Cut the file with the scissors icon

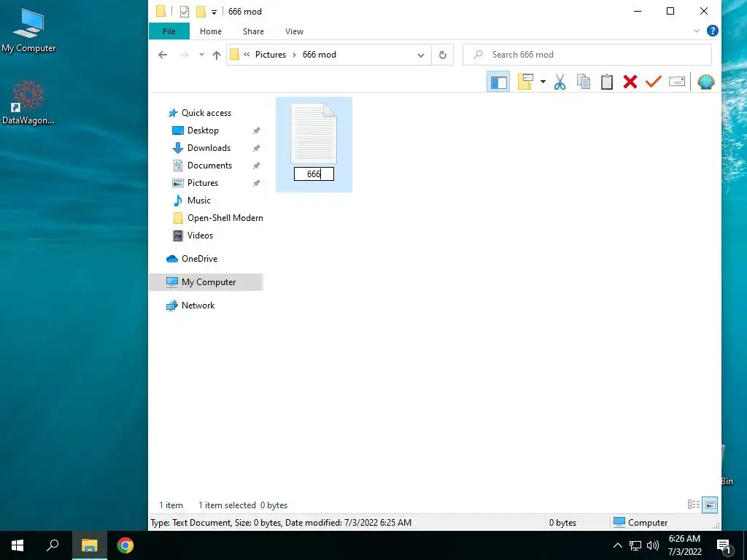point(560,82)
